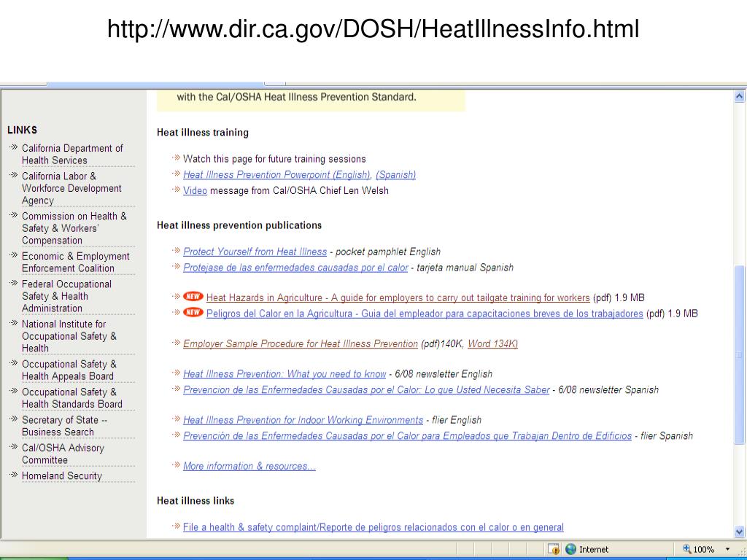Open Federal Occupational Safety & Health Administration
Screen dimensions: 747x560
click(66, 296)
